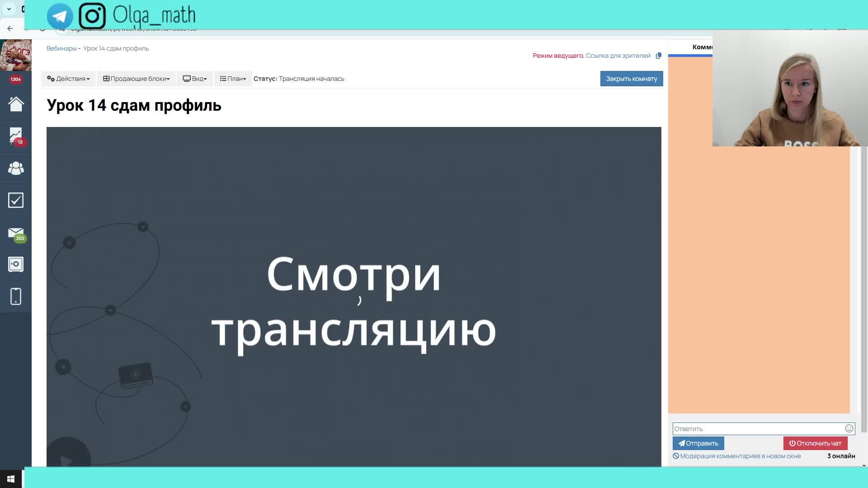Click the Статус: Трансляция началась text
Screen dimensions: 868x488
point(299,79)
